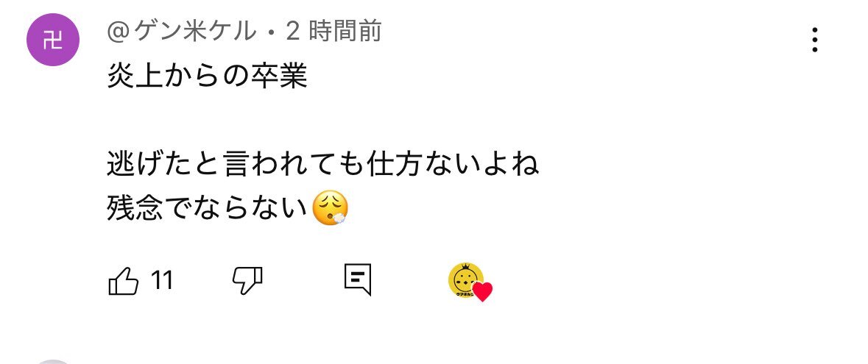Image resolution: width=868 pixels, height=364 pixels.
Task: Select the sighing face emoji in comment
Action: [x=331, y=209]
